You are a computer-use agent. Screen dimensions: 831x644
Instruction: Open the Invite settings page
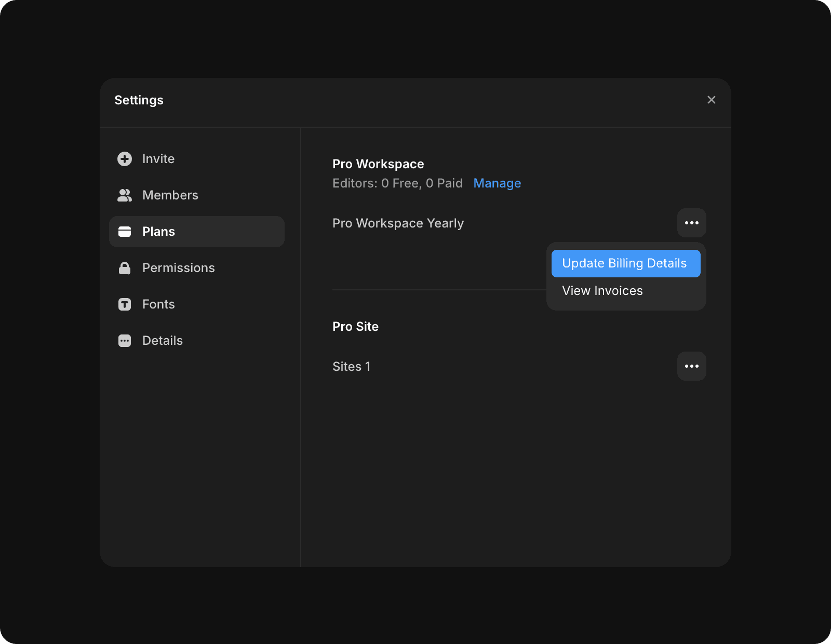pyautogui.click(x=158, y=158)
